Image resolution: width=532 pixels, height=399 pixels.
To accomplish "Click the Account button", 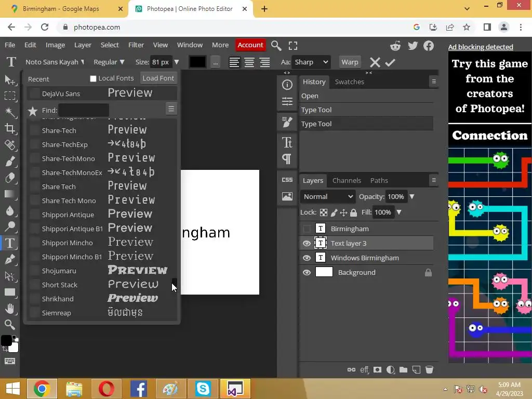I will [250, 45].
